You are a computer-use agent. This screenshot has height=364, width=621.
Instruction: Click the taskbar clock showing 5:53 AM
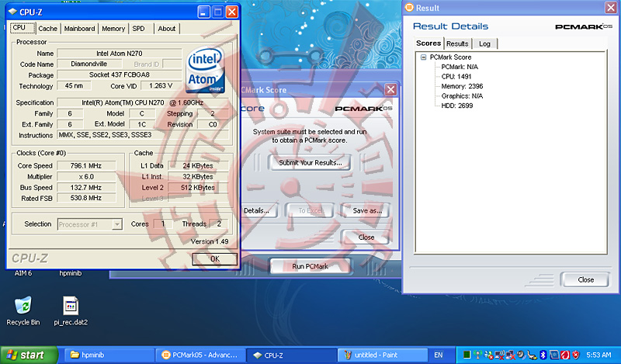click(598, 355)
